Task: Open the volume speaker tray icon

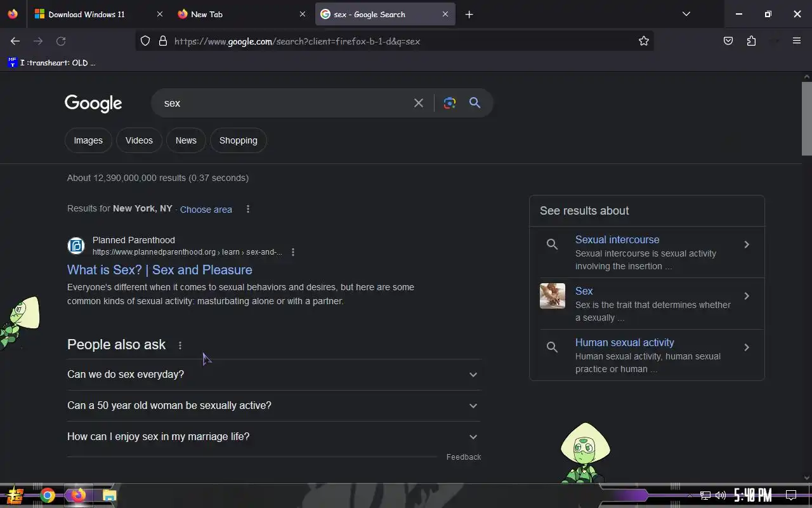Action: pyautogui.click(x=720, y=495)
